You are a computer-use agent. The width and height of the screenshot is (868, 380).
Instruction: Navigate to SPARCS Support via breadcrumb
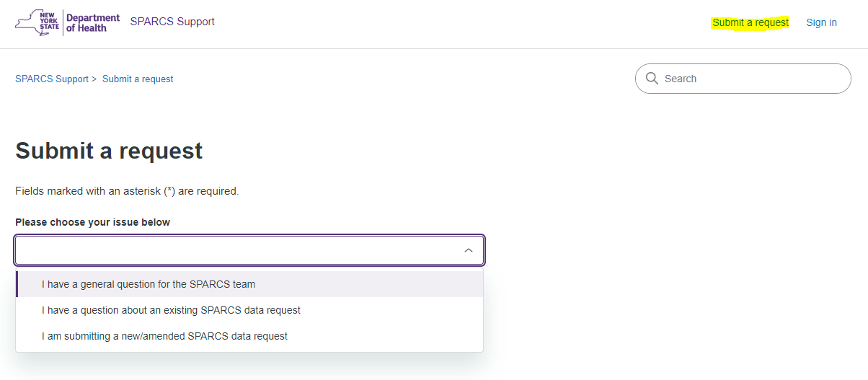tap(52, 79)
